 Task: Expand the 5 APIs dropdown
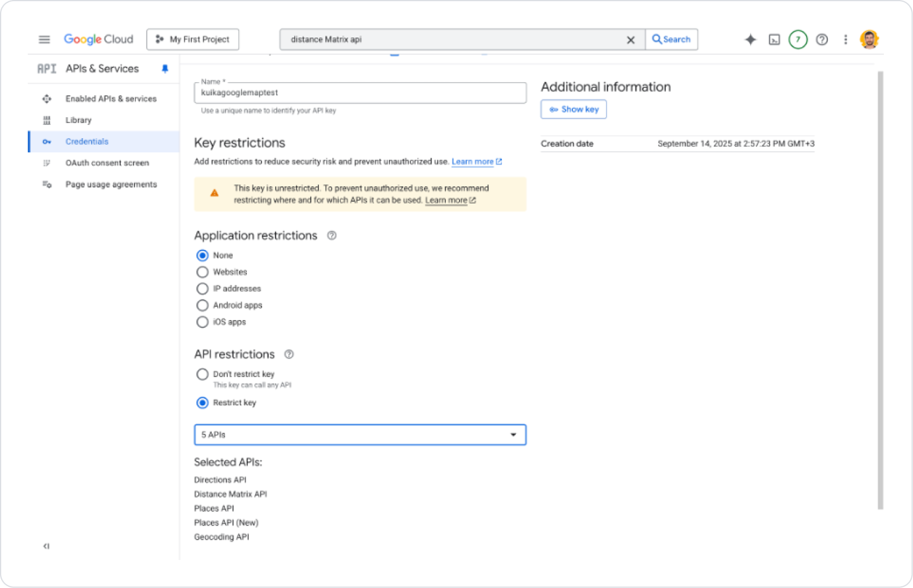click(360, 435)
